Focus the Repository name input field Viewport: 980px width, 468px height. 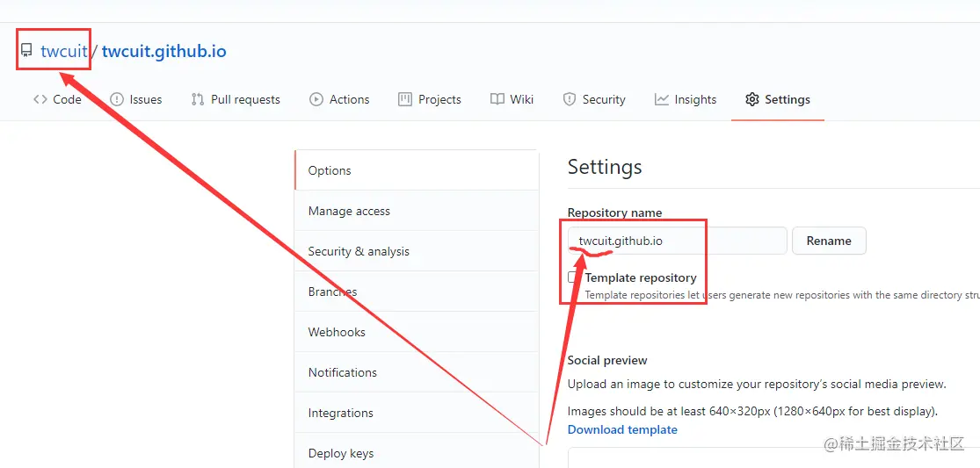[678, 241]
